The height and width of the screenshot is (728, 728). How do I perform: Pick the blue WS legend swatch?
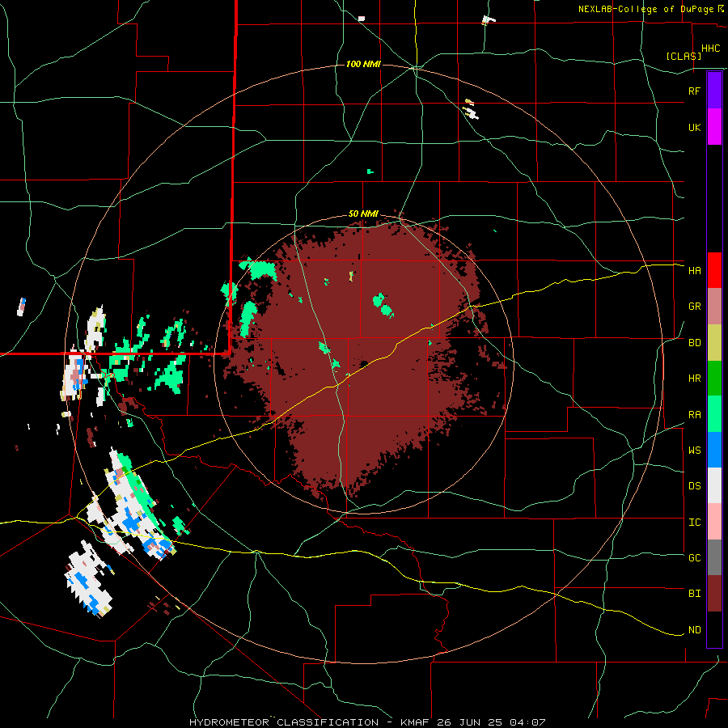[714, 450]
